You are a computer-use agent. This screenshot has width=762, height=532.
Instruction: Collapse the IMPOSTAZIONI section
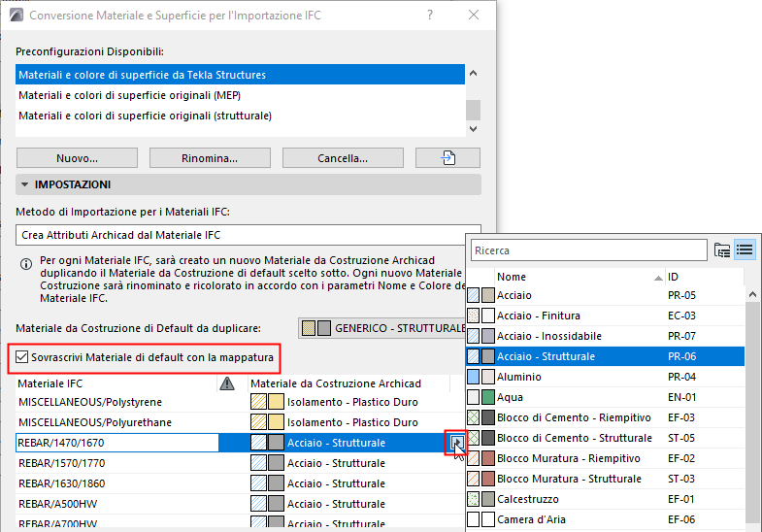click(25, 184)
